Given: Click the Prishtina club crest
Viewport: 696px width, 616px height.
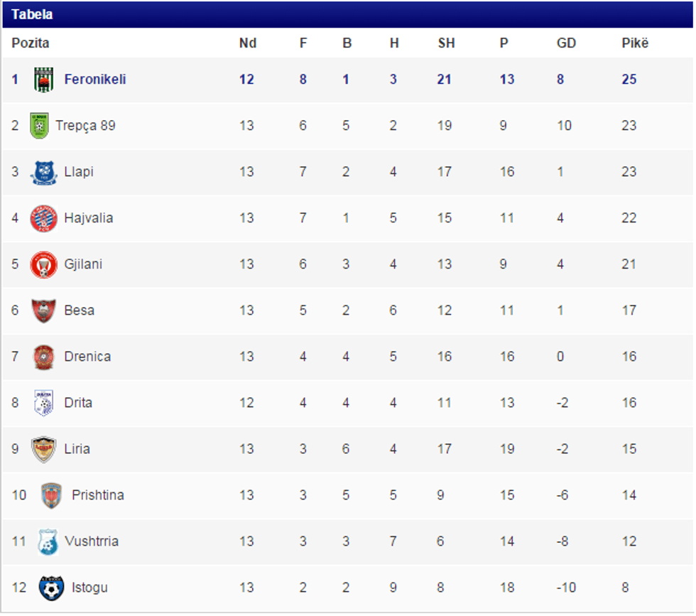Looking at the screenshot, I should [x=51, y=495].
